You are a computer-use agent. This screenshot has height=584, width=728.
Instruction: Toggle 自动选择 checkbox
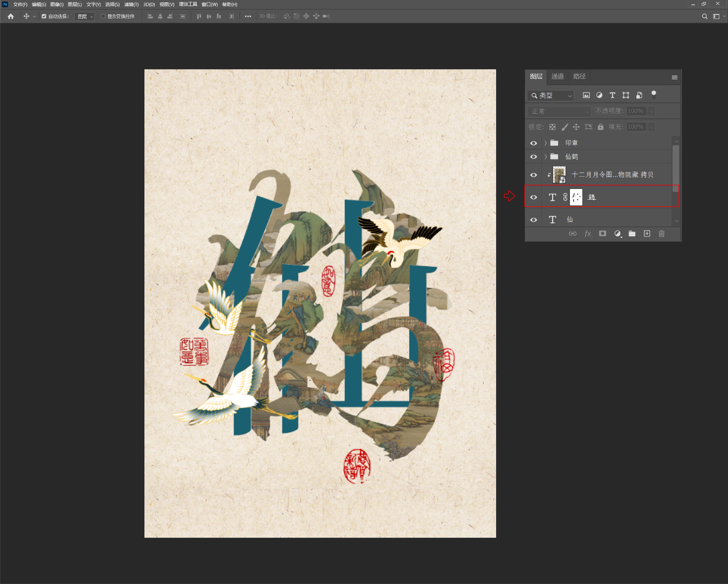pos(44,16)
